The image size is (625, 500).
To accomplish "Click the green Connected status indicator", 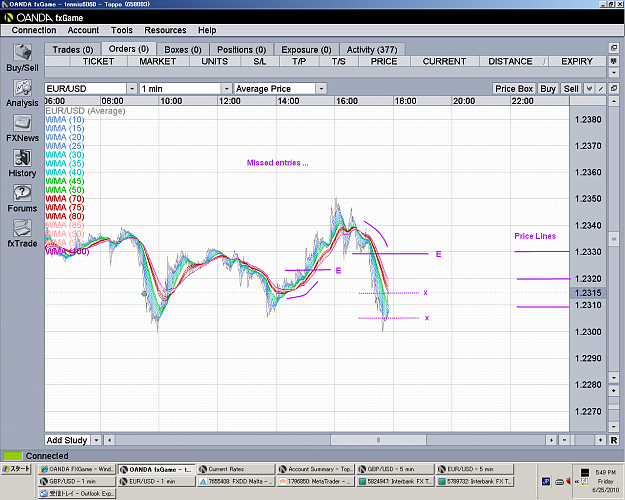I will (13, 456).
